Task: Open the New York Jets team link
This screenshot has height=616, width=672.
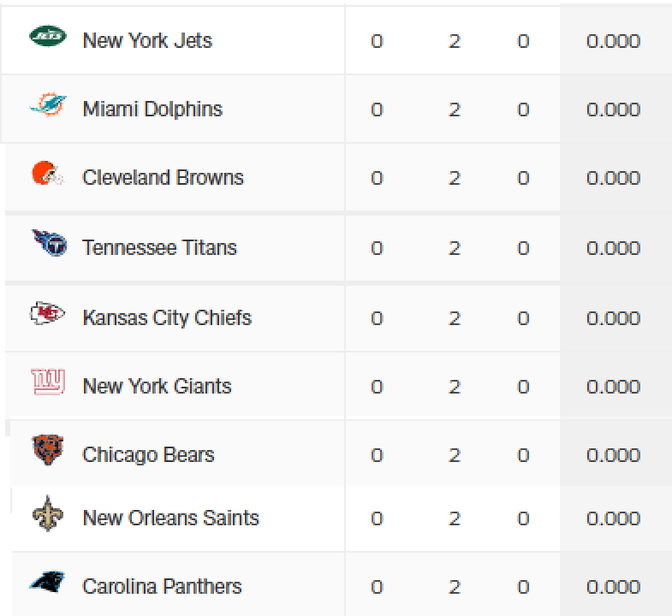Action: tap(147, 41)
